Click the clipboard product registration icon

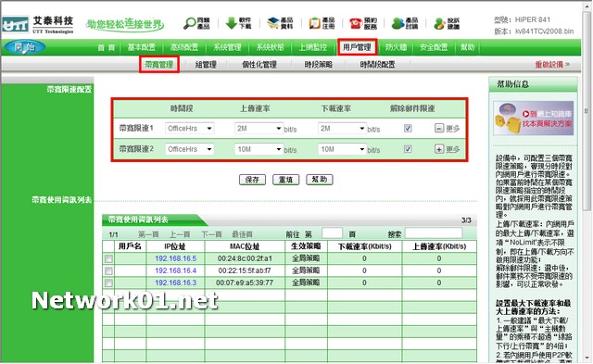(x=314, y=23)
